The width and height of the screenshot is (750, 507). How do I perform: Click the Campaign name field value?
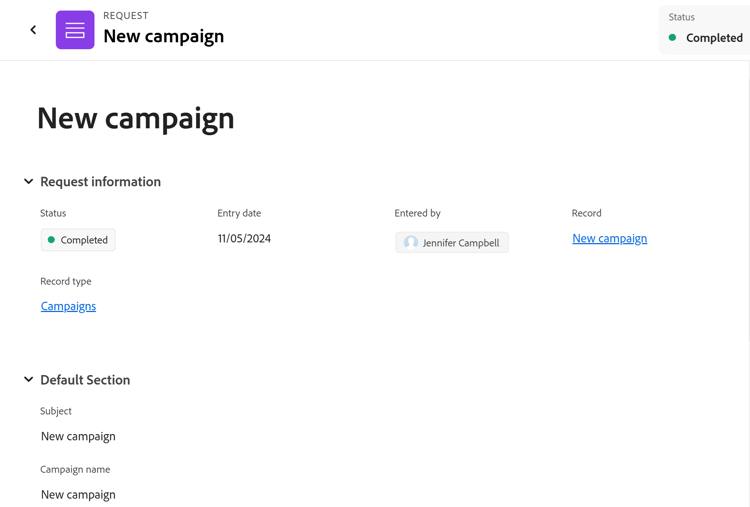(x=78, y=494)
